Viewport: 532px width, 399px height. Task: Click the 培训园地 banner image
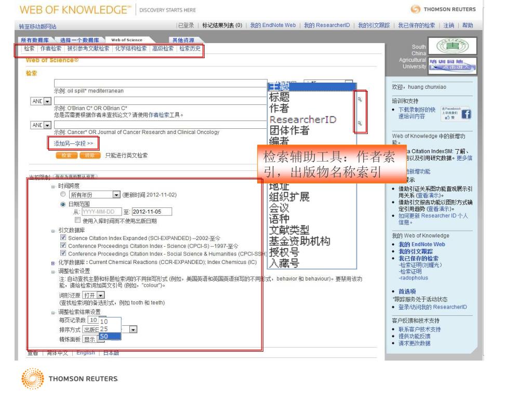point(453,65)
